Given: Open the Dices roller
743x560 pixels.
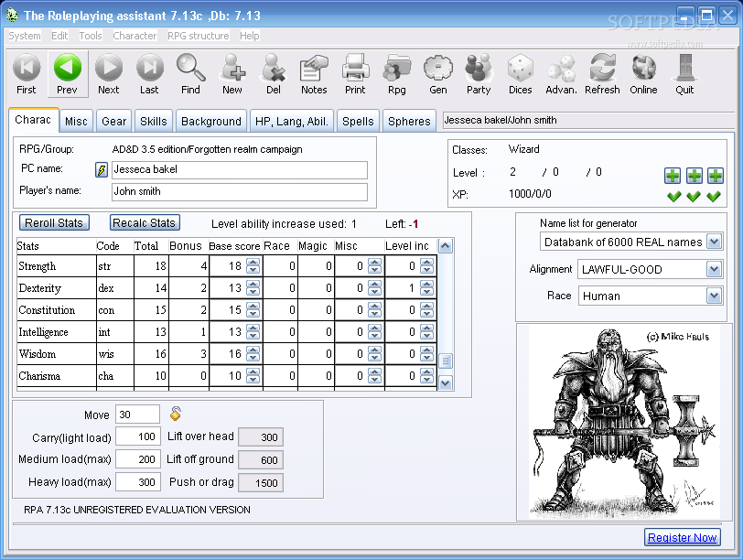Looking at the screenshot, I should [521, 74].
